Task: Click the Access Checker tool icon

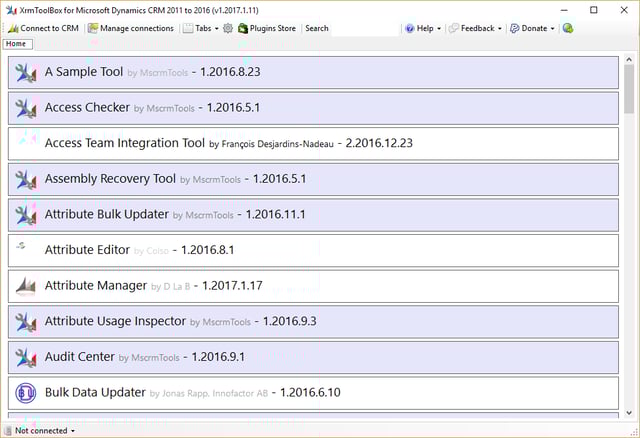Action: 26,108
